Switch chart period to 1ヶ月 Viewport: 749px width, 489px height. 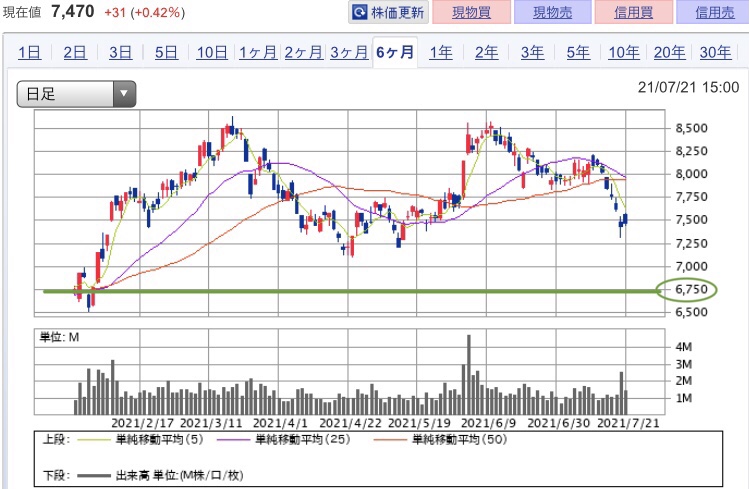pos(258,52)
